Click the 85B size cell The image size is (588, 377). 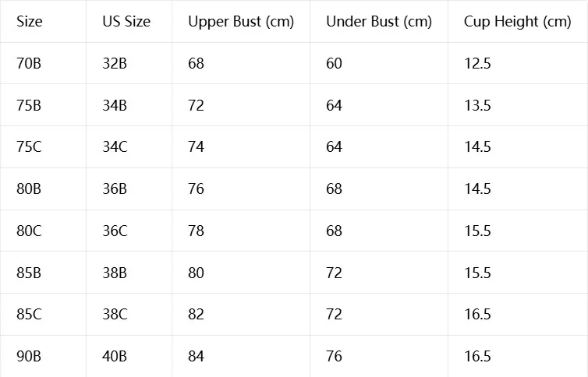[29, 273]
